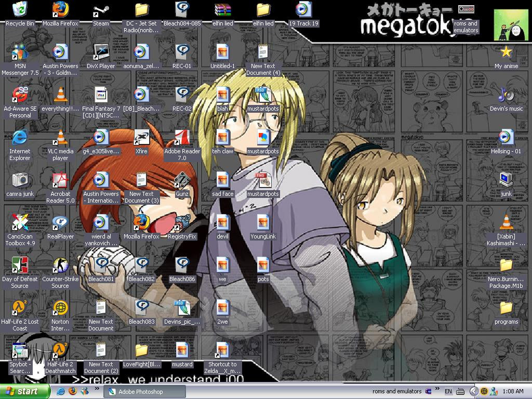Select the RegistryFix shortcut
532x399 pixels.
coord(182,222)
